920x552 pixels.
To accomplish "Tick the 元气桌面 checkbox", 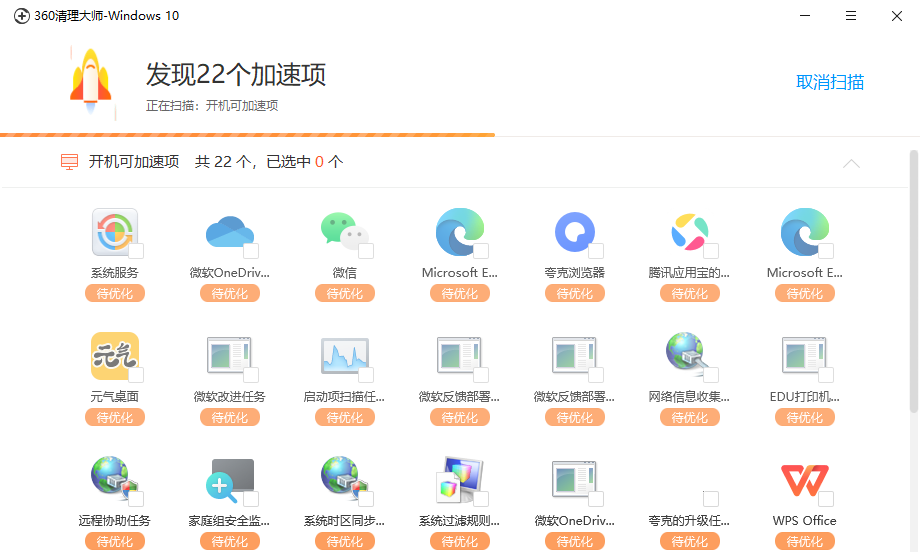I will tap(136, 375).
